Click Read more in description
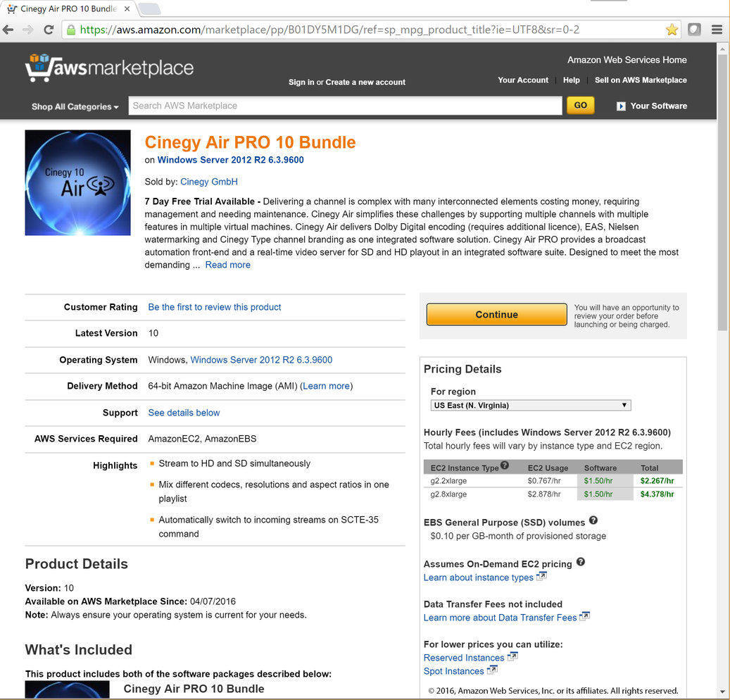Viewport: 730px width, 700px height. [227, 265]
